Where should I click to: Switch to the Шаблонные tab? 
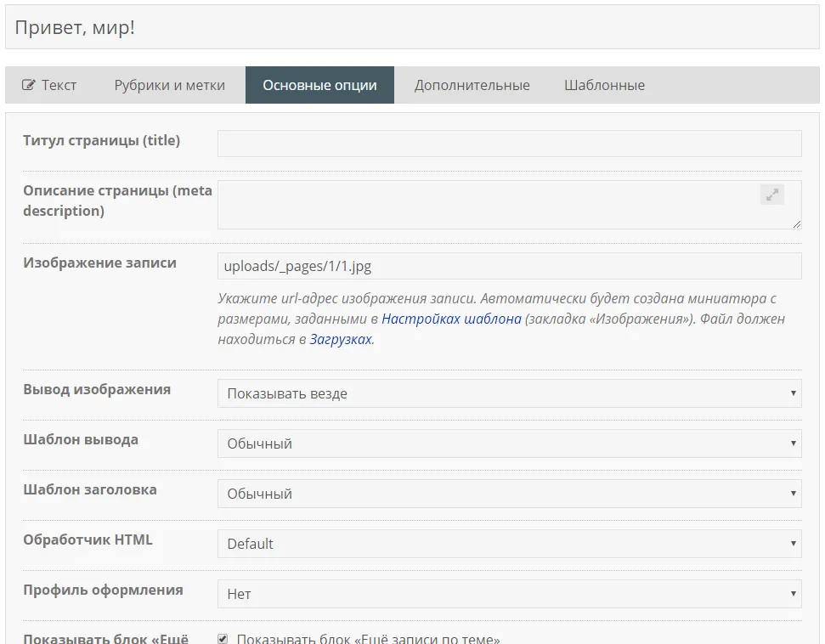pyautogui.click(x=604, y=85)
